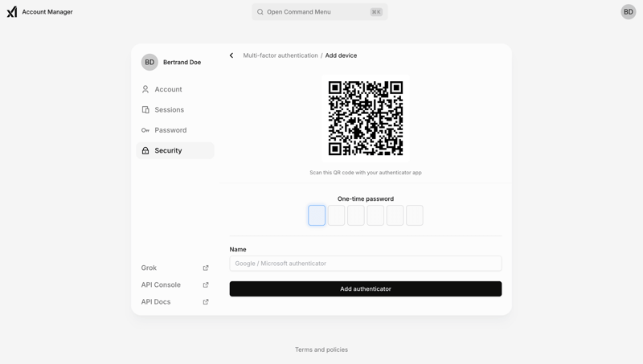Image resolution: width=643 pixels, height=364 pixels.
Task: Click the Bertrand Doe user name
Action: pos(182,63)
